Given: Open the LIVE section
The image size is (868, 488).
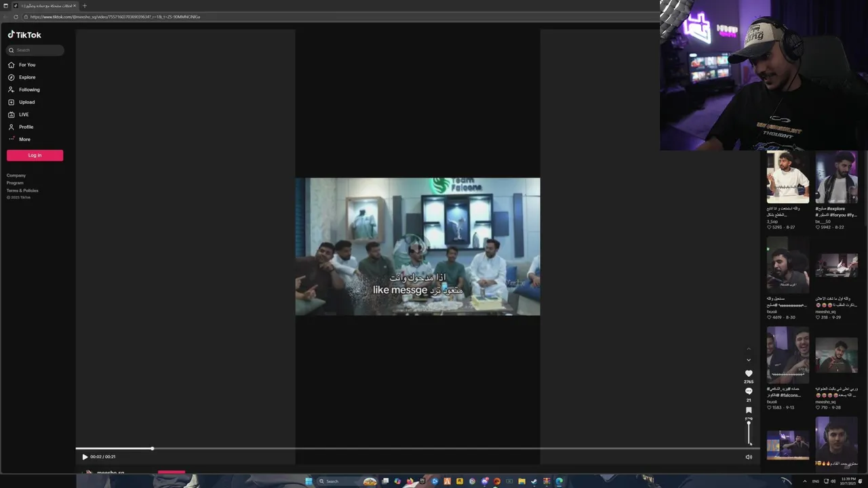Looking at the screenshot, I should tap(24, 115).
